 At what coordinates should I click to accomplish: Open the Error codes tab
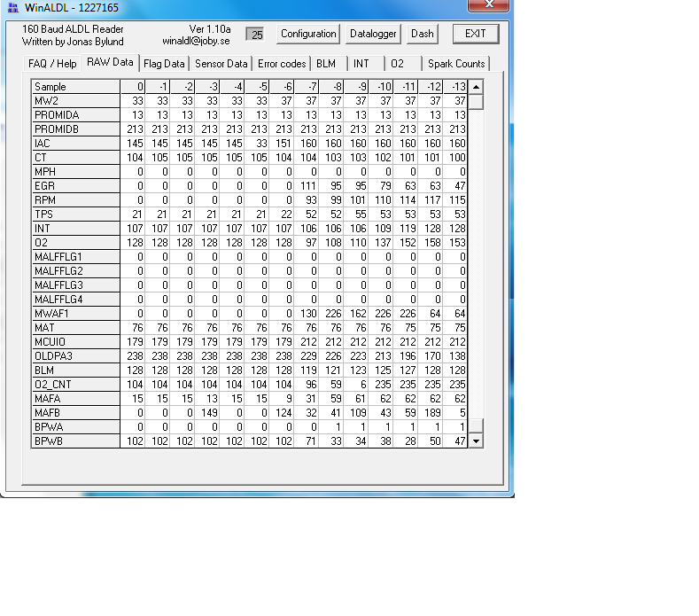[282, 64]
